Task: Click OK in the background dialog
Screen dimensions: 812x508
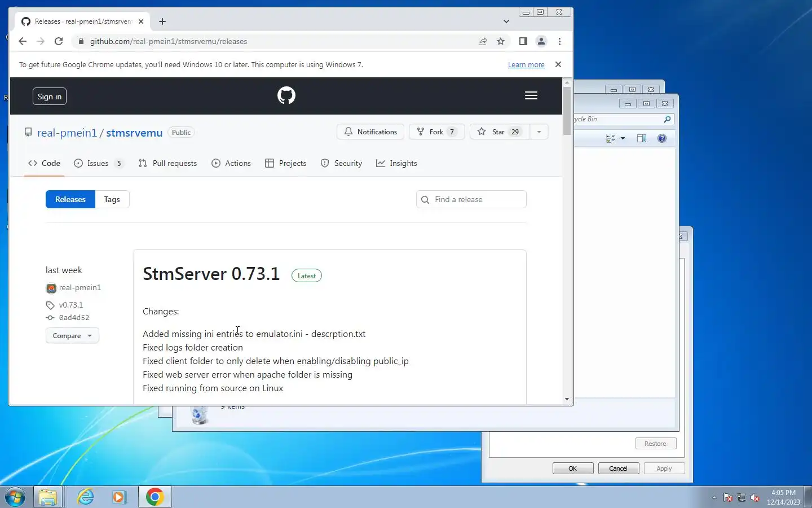Action: click(x=573, y=468)
